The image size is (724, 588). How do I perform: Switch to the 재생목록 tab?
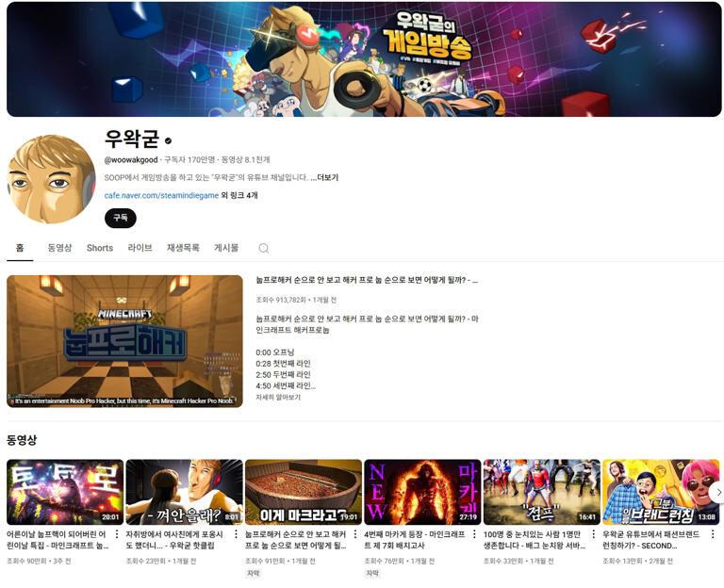coord(183,248)
